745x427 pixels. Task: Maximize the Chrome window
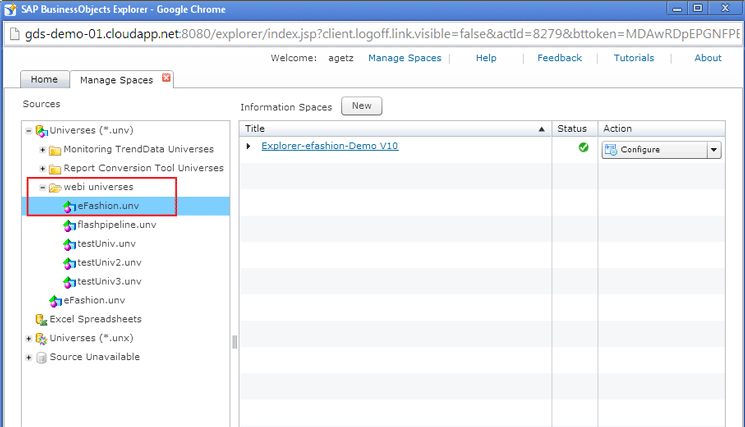pos(698,8)
